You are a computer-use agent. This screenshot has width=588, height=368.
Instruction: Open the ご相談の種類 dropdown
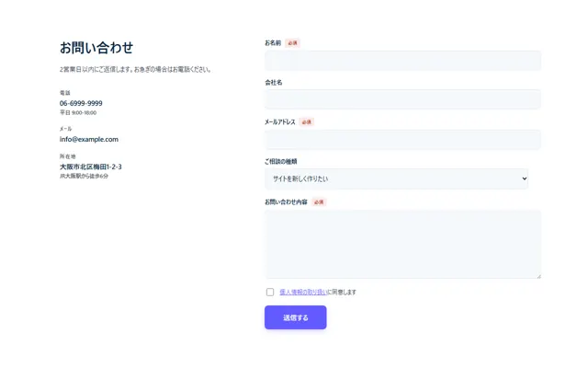[396, 178]
